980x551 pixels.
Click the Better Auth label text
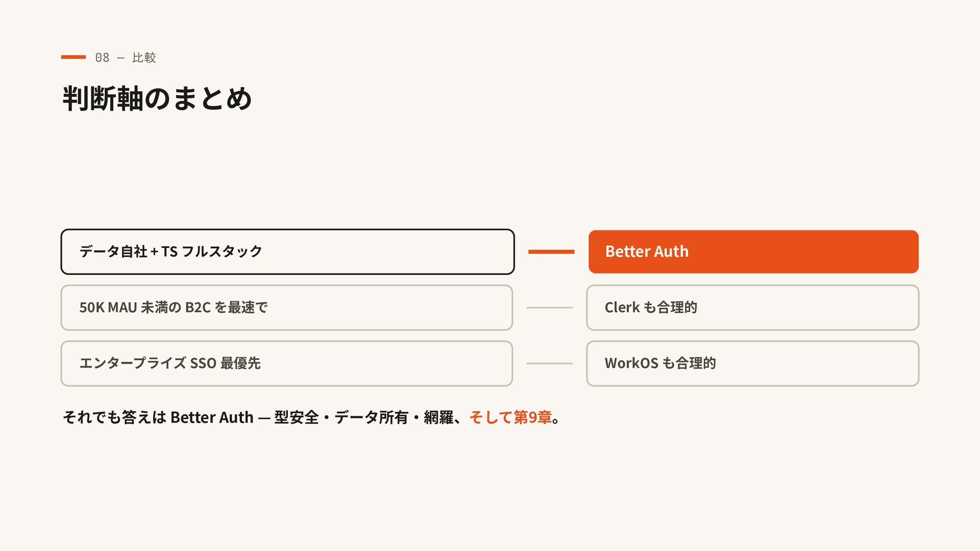[647, 252]
